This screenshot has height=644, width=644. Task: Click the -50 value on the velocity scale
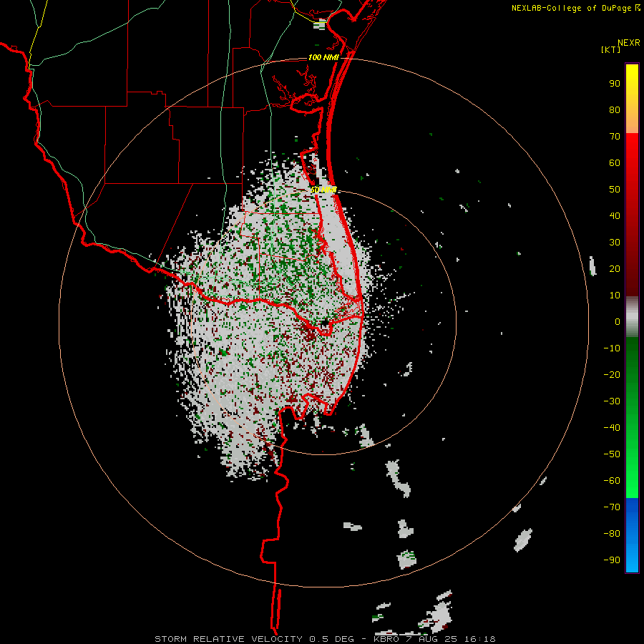[x=612, y=454]
